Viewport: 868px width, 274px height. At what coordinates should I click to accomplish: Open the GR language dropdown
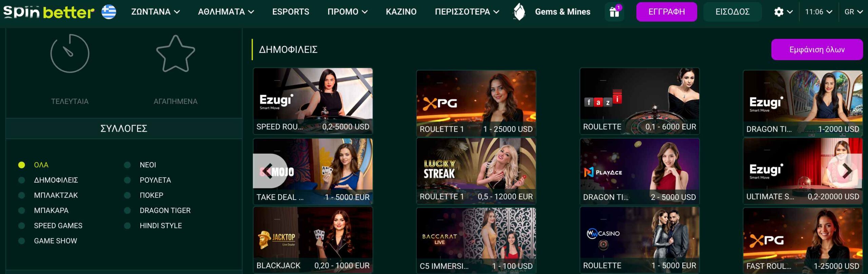pyautogui.click(x=853, y=12)
